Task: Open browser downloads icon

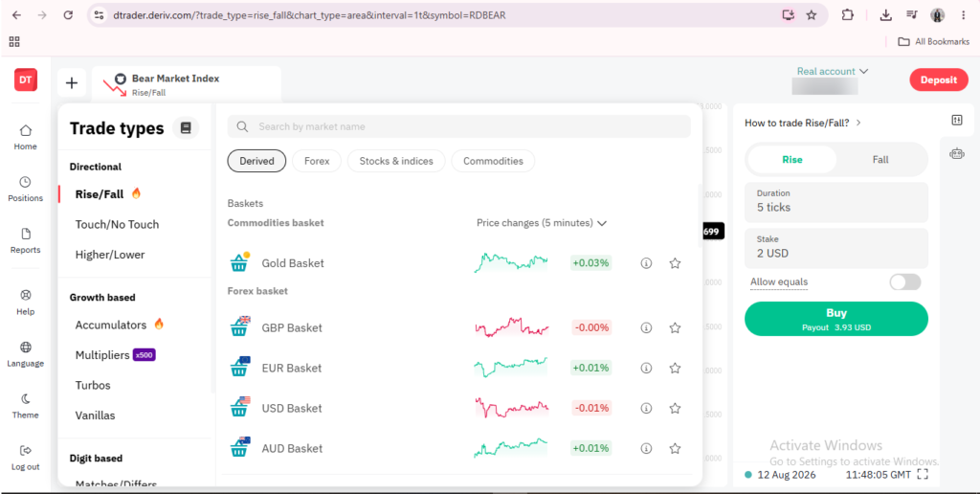Action: 885,15
